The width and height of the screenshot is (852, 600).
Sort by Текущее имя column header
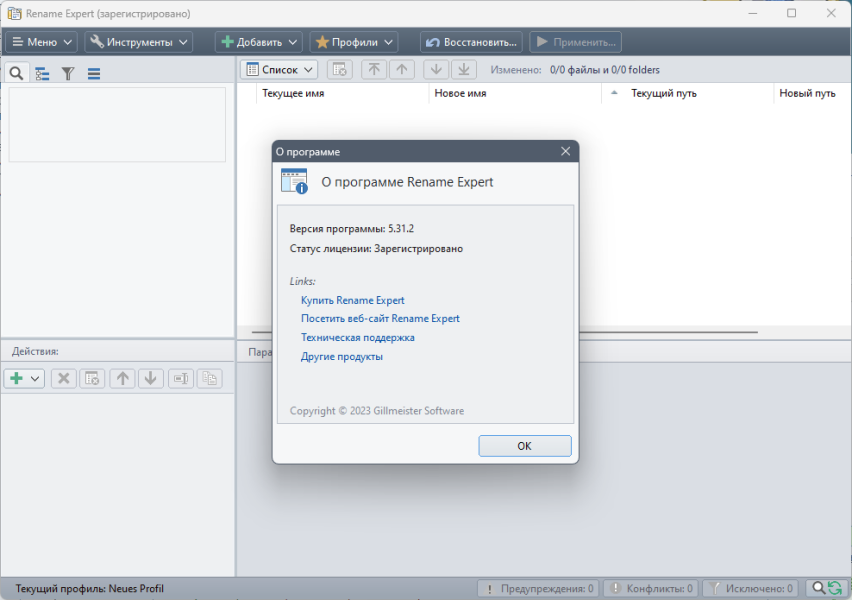342,93
